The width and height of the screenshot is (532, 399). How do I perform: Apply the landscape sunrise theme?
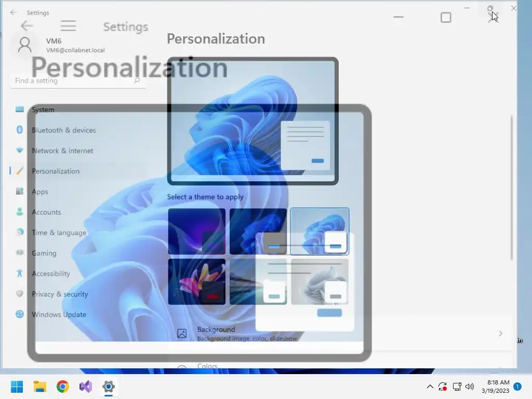(258, 282)
